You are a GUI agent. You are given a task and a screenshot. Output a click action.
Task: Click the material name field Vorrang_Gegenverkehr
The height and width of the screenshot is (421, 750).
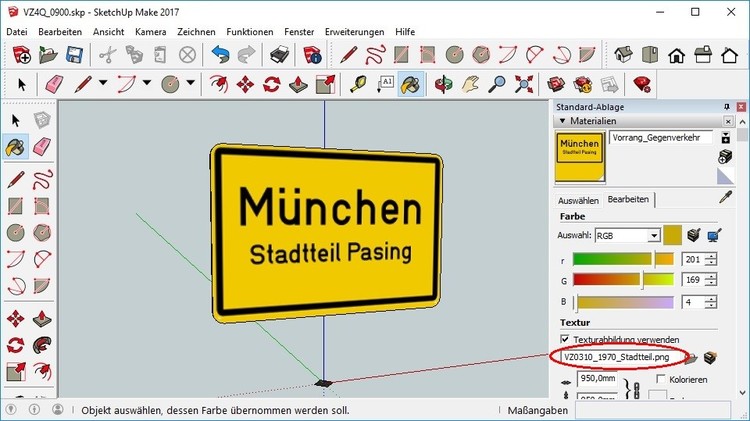point(661,137)
